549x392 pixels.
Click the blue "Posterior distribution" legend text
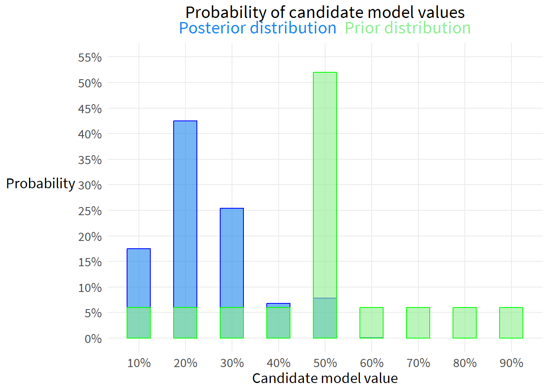(x=257, y=28)
